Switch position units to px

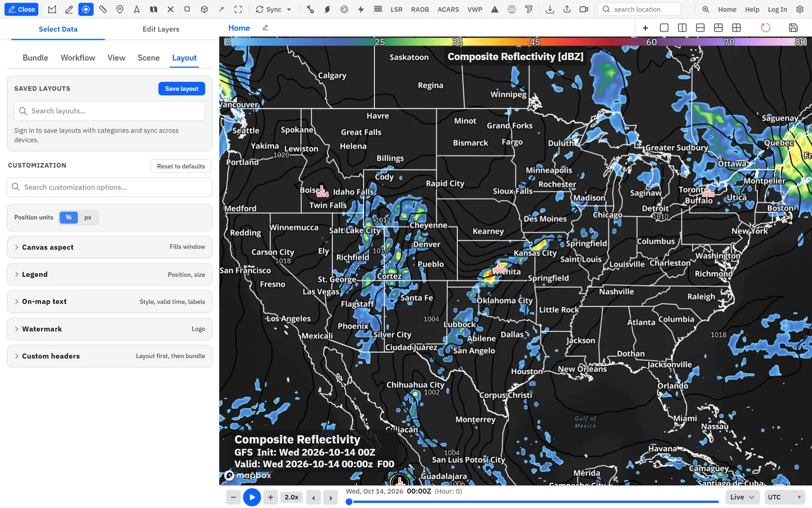(x=88, y=217)
